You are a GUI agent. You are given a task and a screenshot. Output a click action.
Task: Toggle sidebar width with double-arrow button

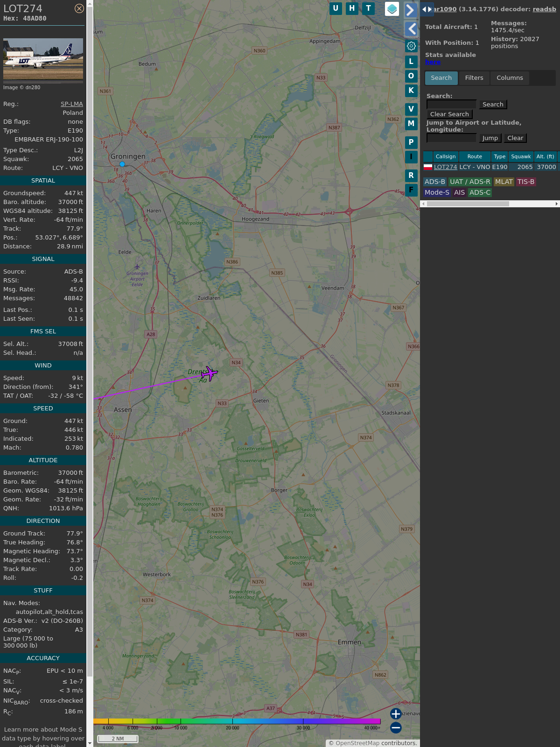click(x=427, y=9)
